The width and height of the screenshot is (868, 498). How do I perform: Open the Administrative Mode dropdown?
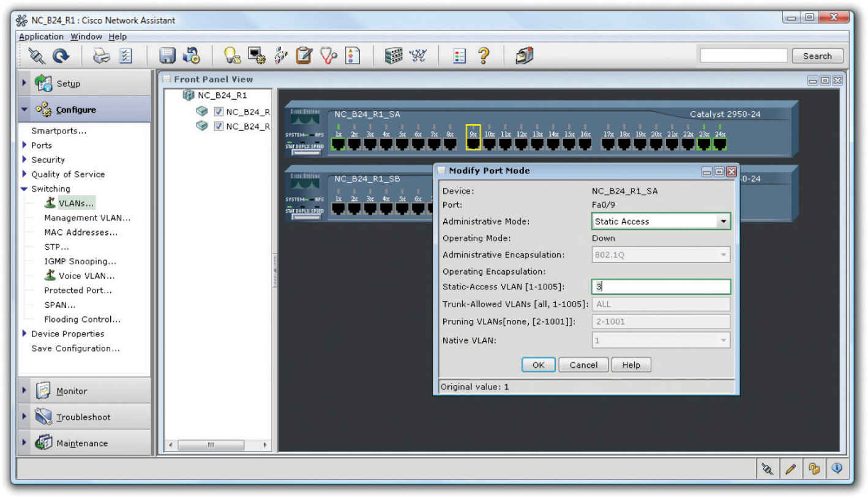coord(724,221)
